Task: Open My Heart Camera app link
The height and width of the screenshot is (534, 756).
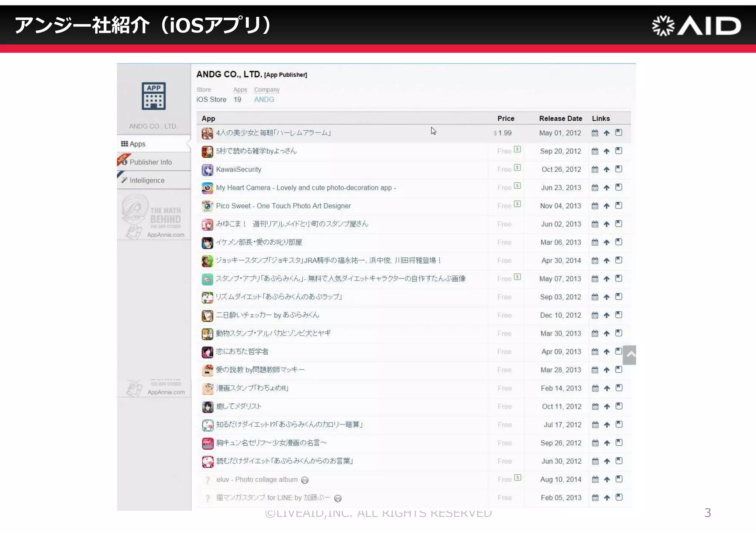Action: [x=306, y=187]
